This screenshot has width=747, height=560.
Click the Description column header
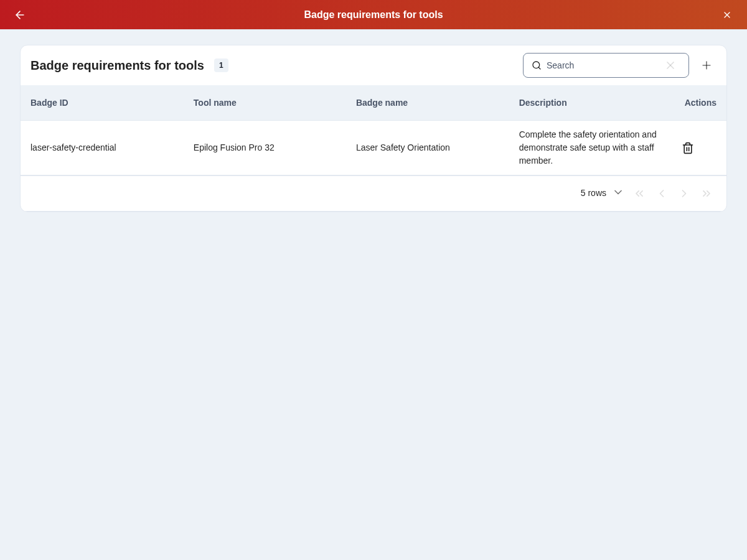pyautogui.click(x=543, y=103)
